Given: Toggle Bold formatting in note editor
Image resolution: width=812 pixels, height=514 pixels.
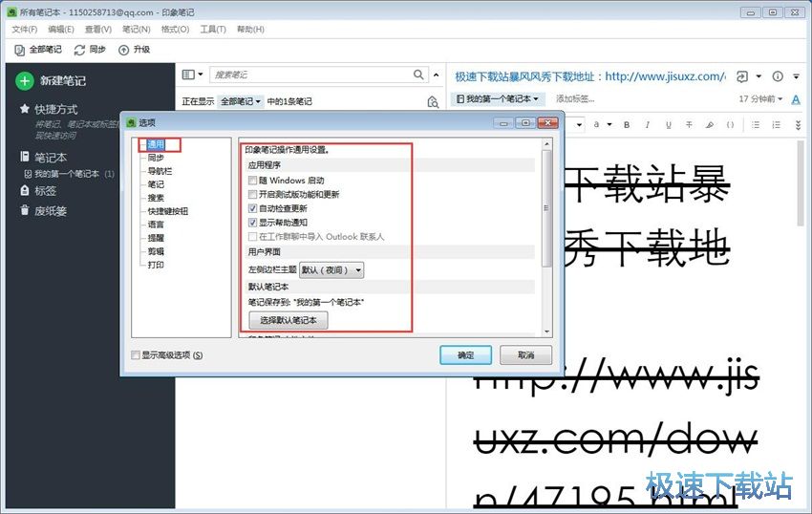Looking at the screenshot, I should [x=627, y=125].
